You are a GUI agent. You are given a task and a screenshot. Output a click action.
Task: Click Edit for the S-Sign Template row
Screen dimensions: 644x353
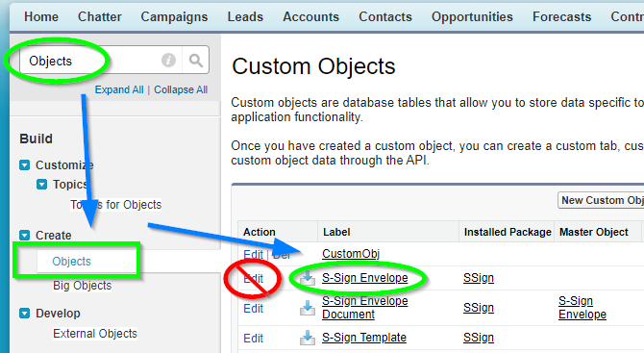pyautogui.click(x=254, y=339)
